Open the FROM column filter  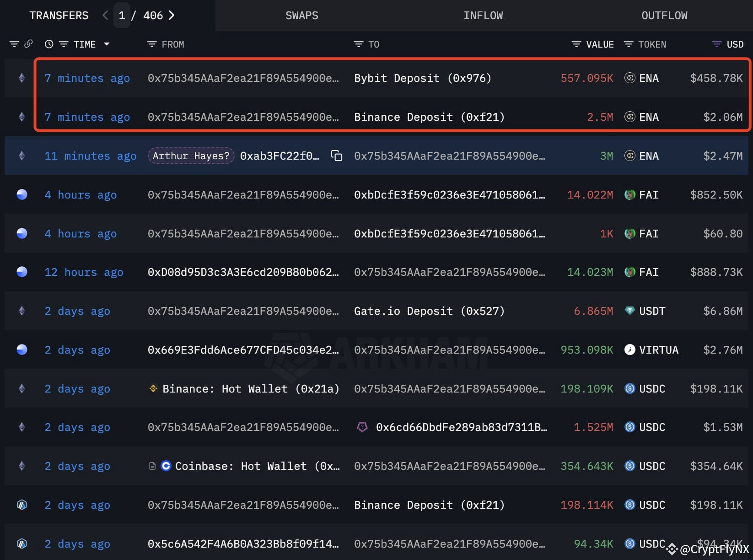(152, 44)
